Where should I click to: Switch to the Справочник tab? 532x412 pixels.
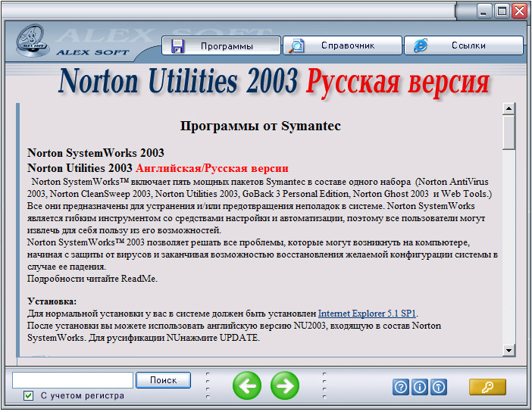pos(342,45)
